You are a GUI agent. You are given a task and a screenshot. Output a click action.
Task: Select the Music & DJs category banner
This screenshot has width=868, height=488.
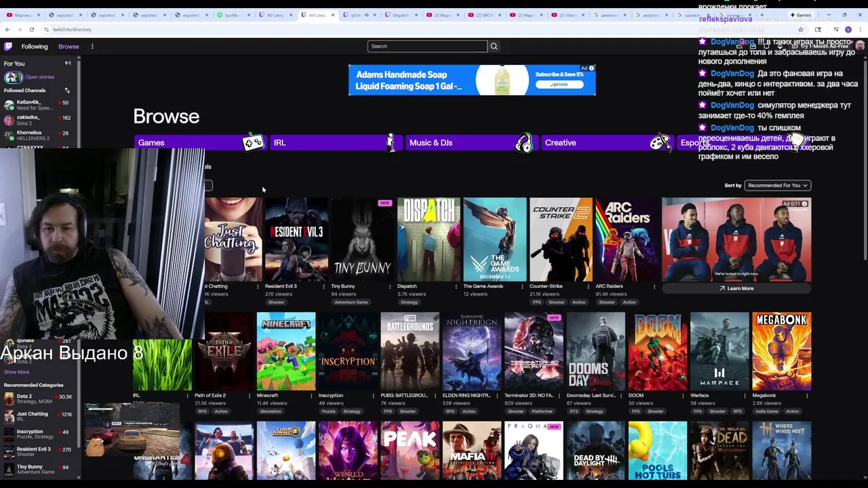click(x=471, y=142)
